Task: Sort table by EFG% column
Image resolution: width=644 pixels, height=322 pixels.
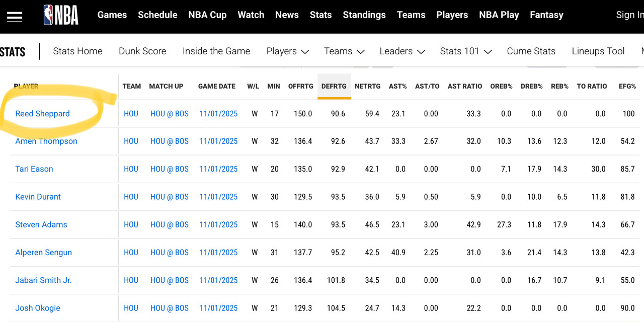Action: point(627,87)
